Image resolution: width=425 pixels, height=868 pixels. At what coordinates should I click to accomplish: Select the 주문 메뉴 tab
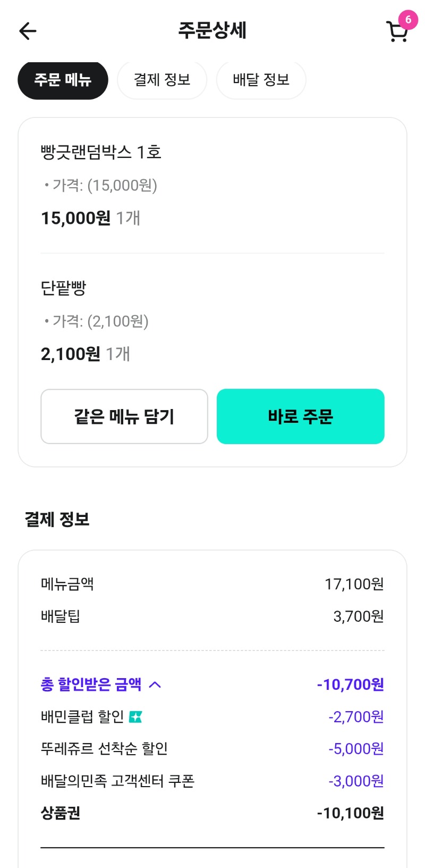[x=63, y=80]
